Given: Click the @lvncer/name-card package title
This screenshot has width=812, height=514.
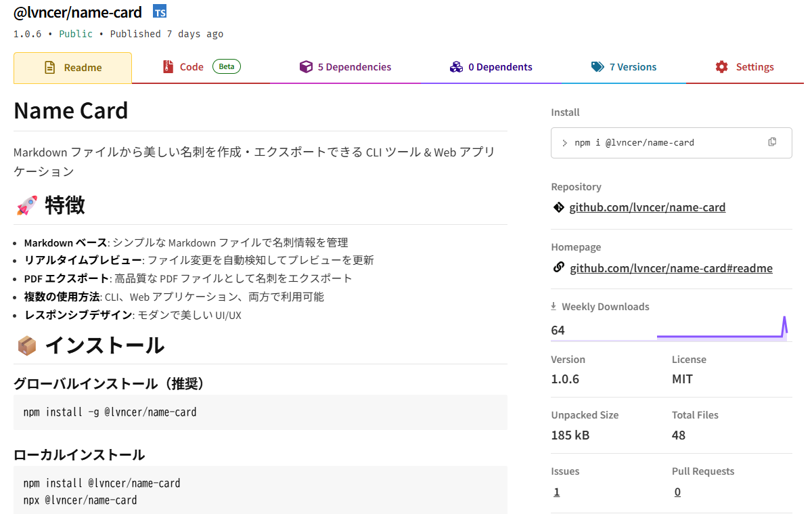Looking at the screenshot, I should click(78, 12).
